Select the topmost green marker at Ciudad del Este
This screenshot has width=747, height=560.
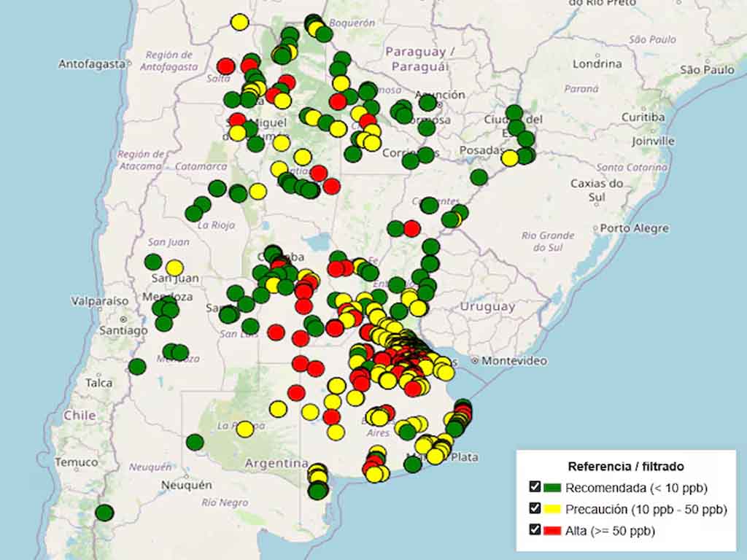click(x=514, y=113)
